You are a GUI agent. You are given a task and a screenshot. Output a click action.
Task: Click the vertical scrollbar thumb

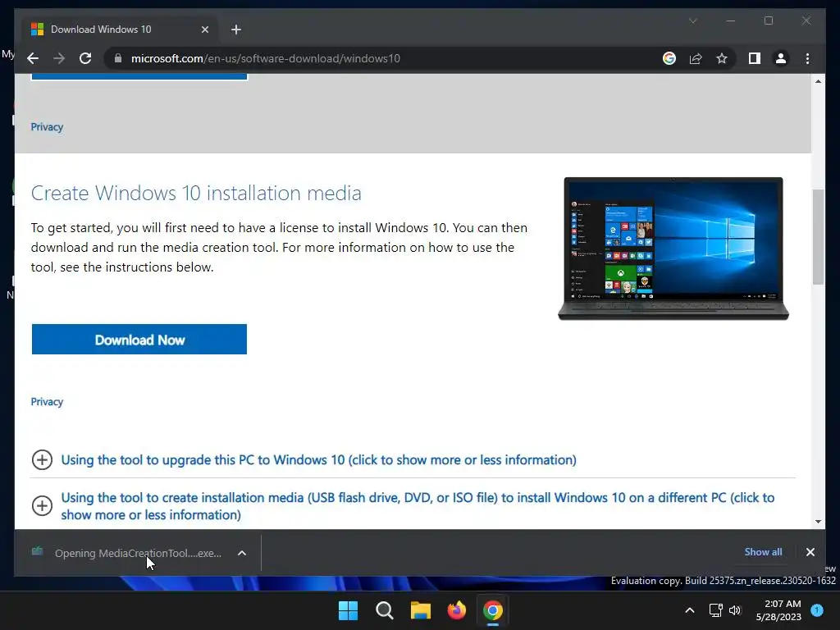(x=818, y=236)
